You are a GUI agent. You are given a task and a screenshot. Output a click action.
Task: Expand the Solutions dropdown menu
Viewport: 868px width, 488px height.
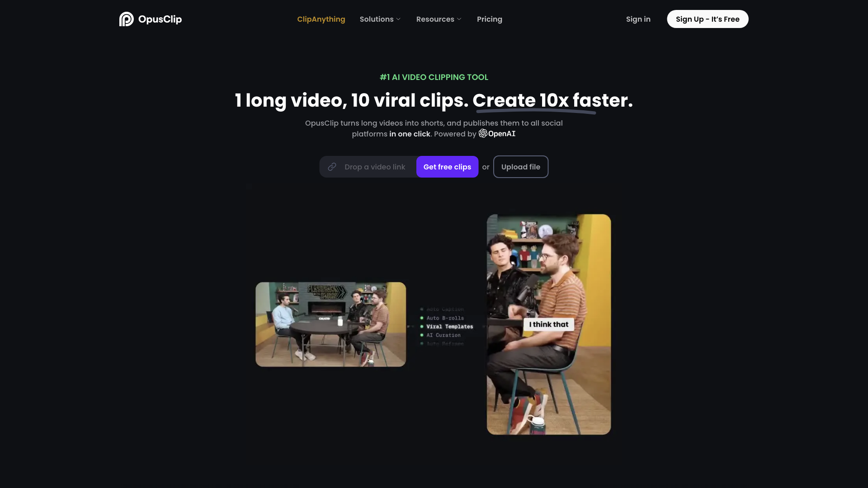pyautogui.click(x=380, y=19)
